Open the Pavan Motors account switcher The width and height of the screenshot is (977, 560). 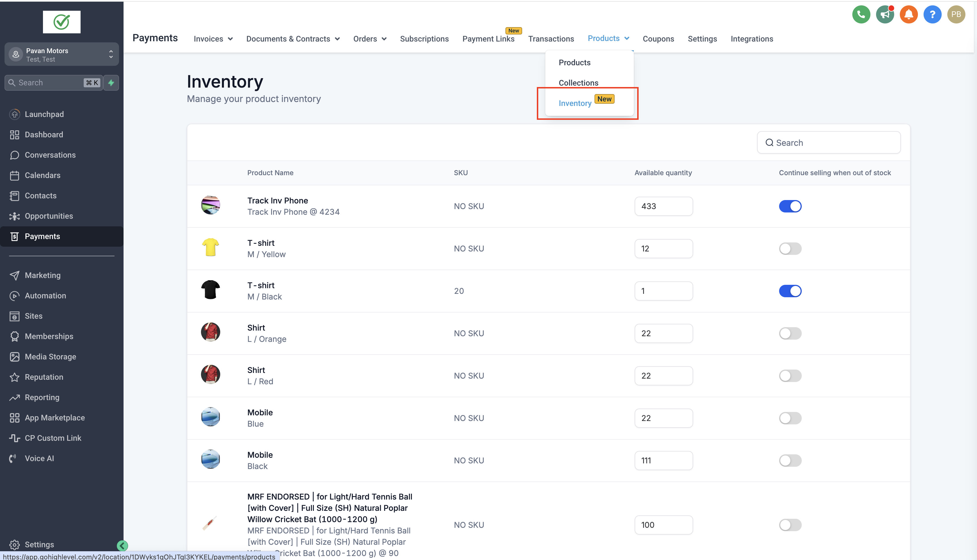click(62, 55)
